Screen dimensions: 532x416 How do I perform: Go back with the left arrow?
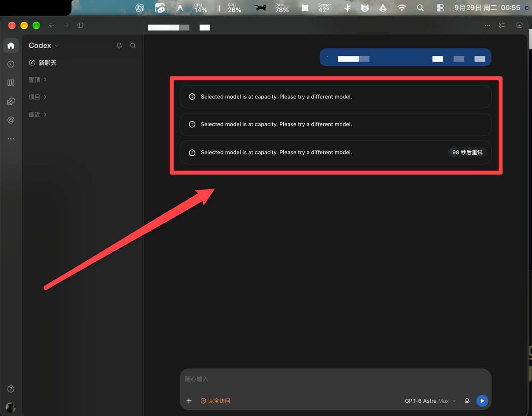pyautogui.click(x=51, y=25)
